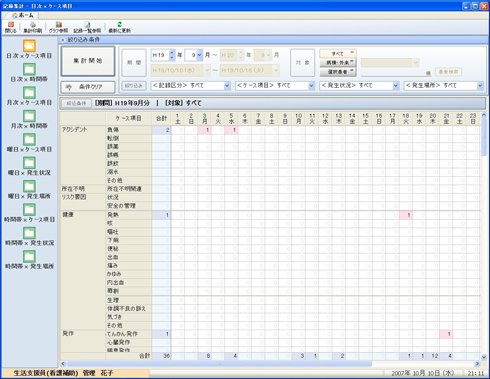This screenshot has height=379, width=490.
Task: Refresh with 最新に更新 icon
Action: (x=119, y=27)
